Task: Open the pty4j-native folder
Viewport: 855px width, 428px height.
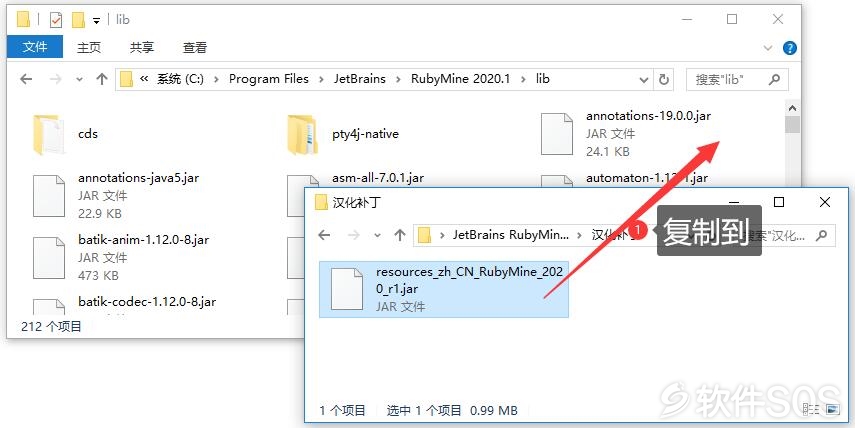Action: click(343, 134)
